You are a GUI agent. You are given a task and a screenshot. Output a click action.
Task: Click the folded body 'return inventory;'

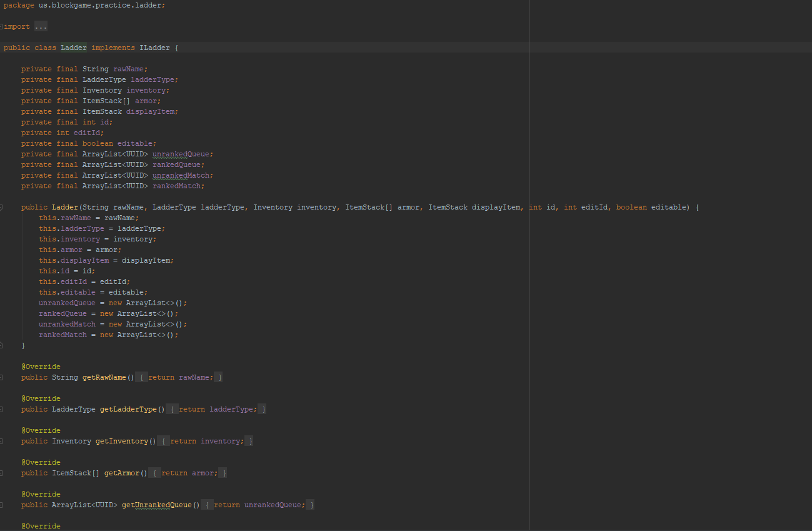[x=207, y=441]
